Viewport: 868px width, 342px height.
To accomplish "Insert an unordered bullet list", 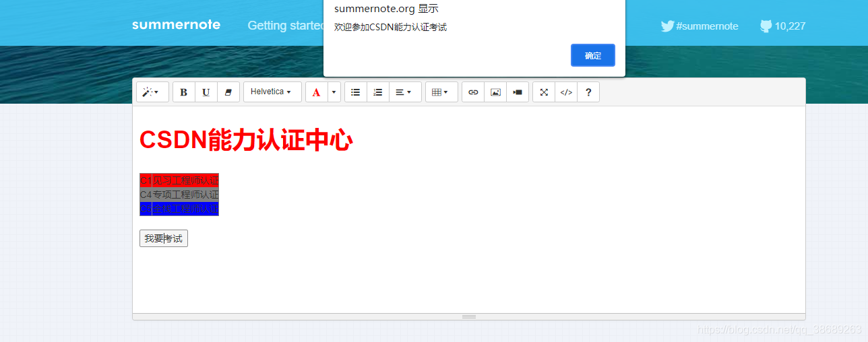I will pyautogui.click(x=356, y=92).
